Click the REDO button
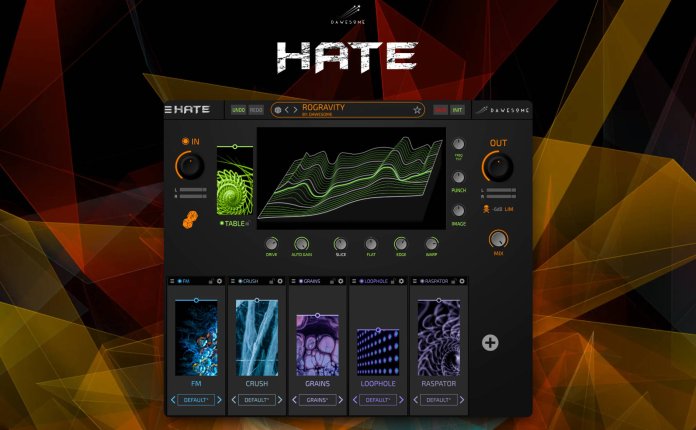This screenshot has height=430, width=696. coord(256,110)
